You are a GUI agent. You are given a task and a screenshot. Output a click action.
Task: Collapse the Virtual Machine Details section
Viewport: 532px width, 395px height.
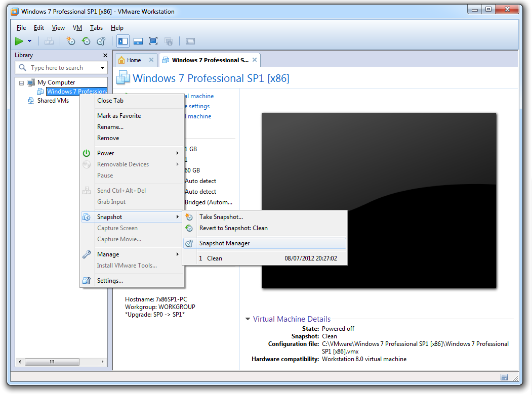pos(248,319)
